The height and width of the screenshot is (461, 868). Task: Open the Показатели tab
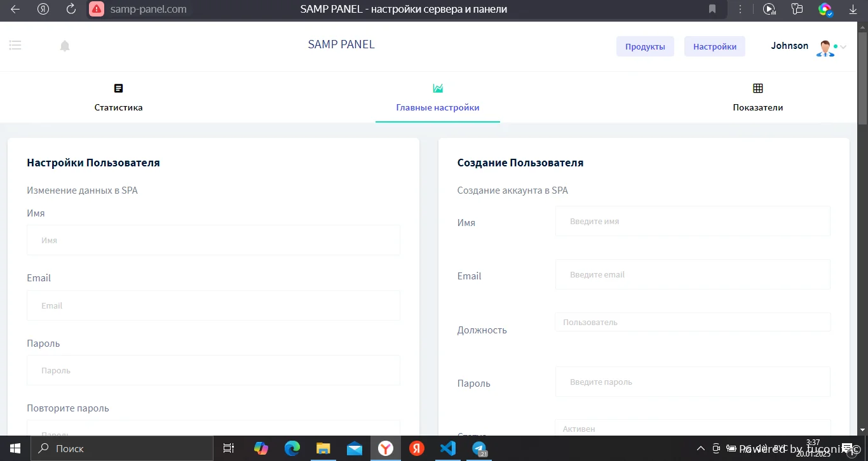tap(757, 107)
